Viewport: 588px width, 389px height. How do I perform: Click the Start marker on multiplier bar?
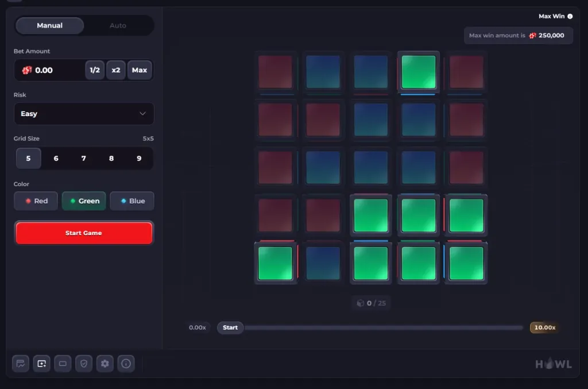point(230,328)
